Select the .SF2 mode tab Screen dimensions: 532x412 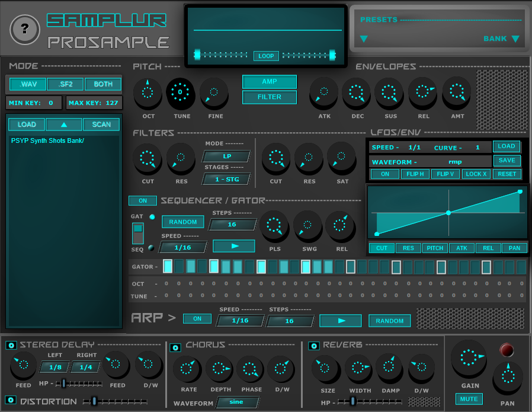pyautogui.click(x=65, y=84)
